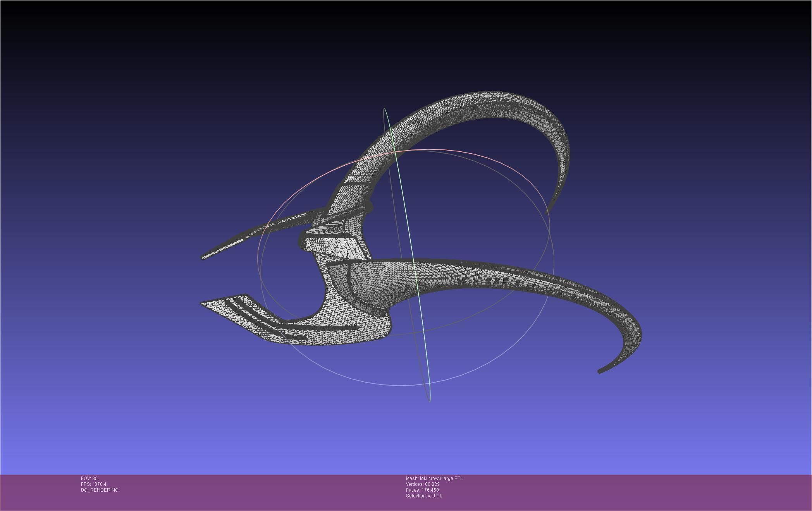Click the mesh name loki crown large.STL

[x=434, y=478]
